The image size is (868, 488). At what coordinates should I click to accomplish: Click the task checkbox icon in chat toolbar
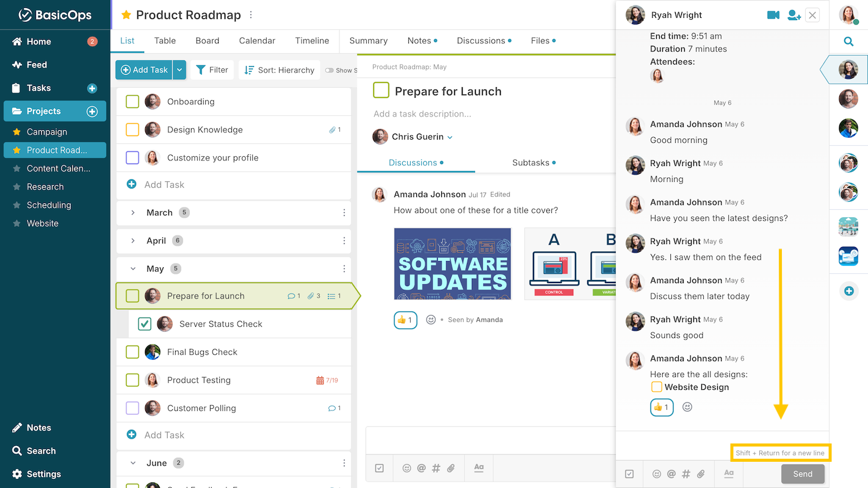click(x=629, y=474)
